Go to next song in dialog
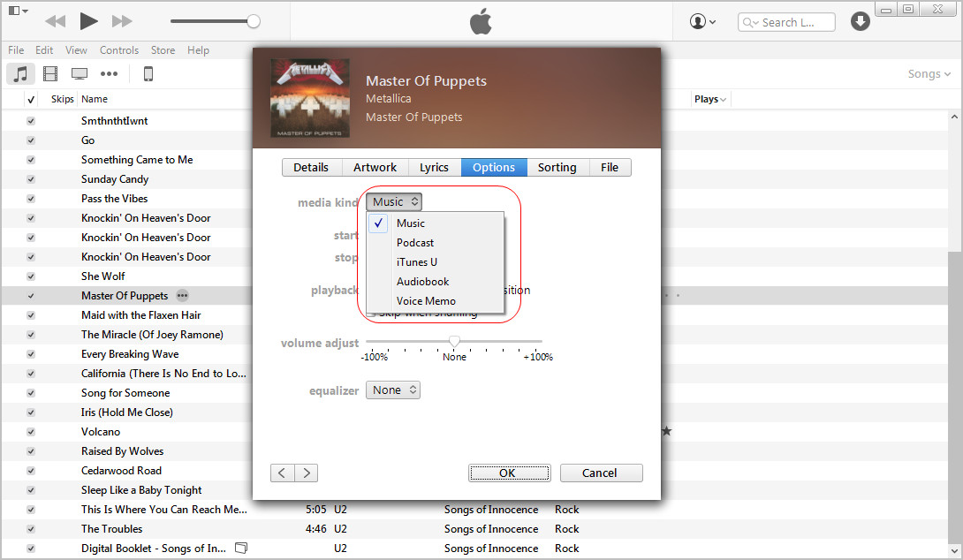The height and width of the screenshot is (560, 963). coord(307,473)
